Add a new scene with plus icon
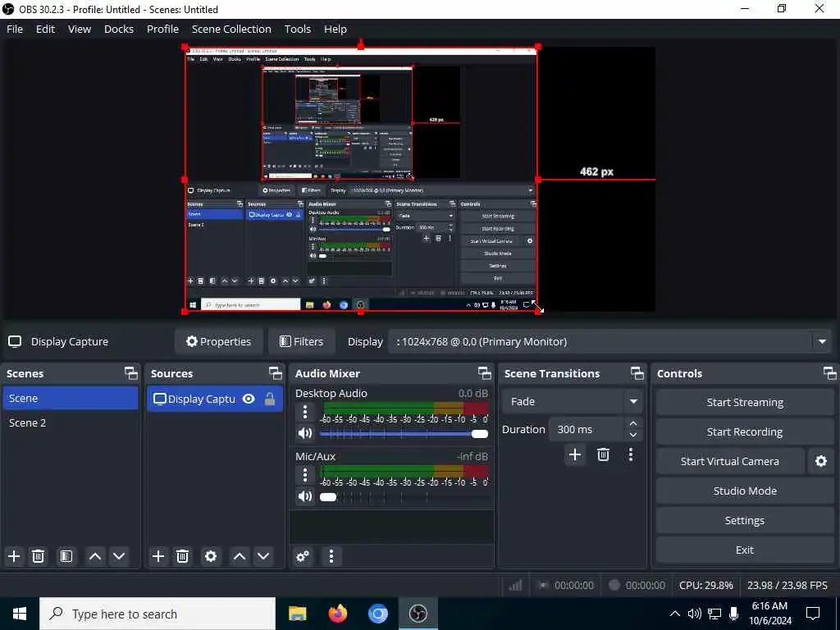This screenshot has height=630, width=840. pyautogui.click(x=14, y=556)
